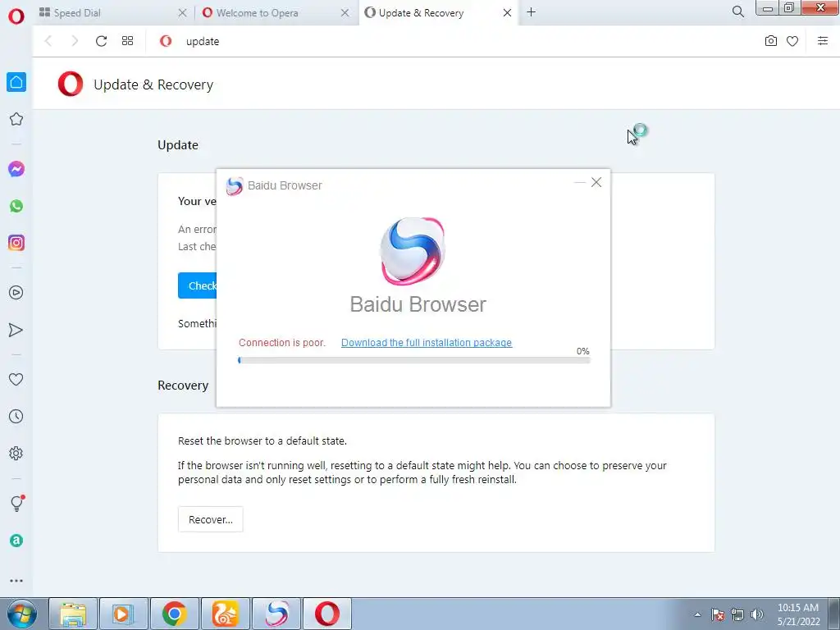Image resolution: width=840 pixels, height=630 pixels.
Task: Open network tray icon
Action: tap(737, 614)
